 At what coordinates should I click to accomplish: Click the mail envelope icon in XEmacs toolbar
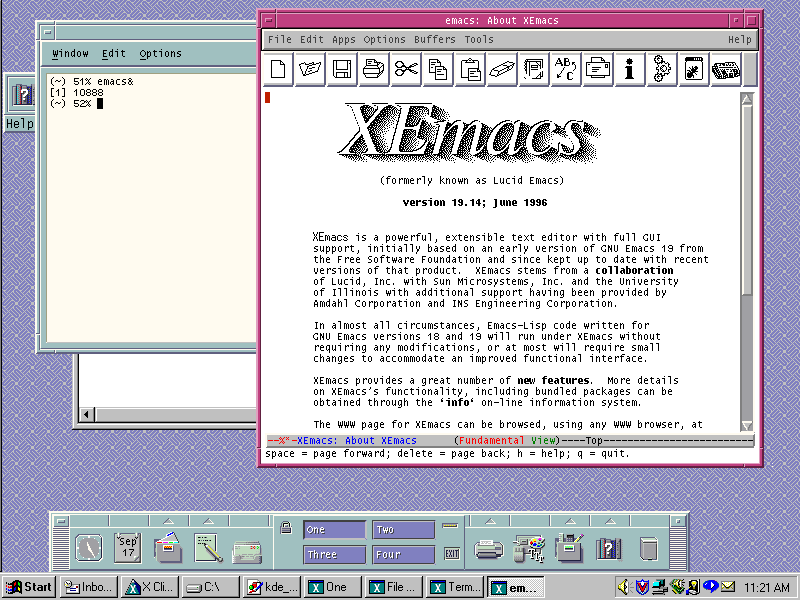click(597, 69)
